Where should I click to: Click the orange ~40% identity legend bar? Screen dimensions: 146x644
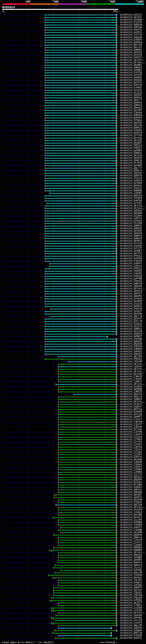pyautogui.click(x=45, y=4)
